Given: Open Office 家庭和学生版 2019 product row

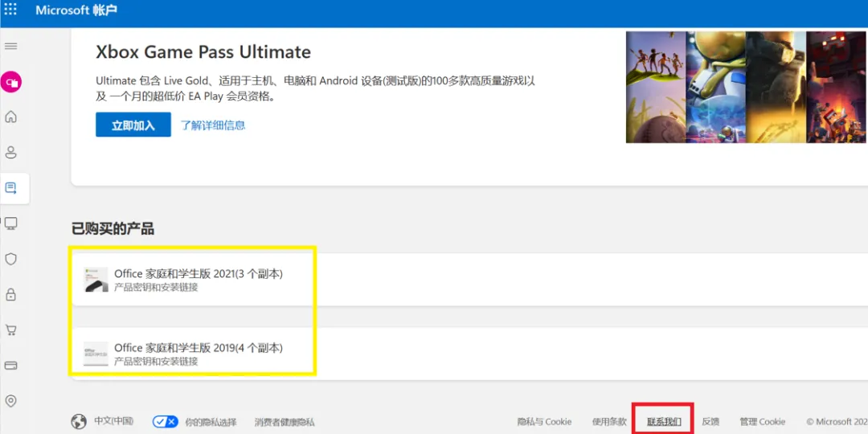Looking at the screenshot, I should [x=469, y=353].
